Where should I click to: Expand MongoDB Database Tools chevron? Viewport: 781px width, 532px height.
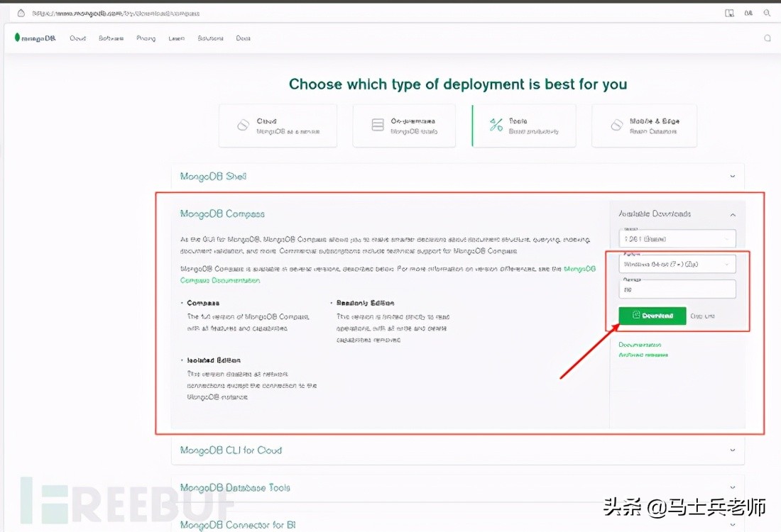coord(733,487)
